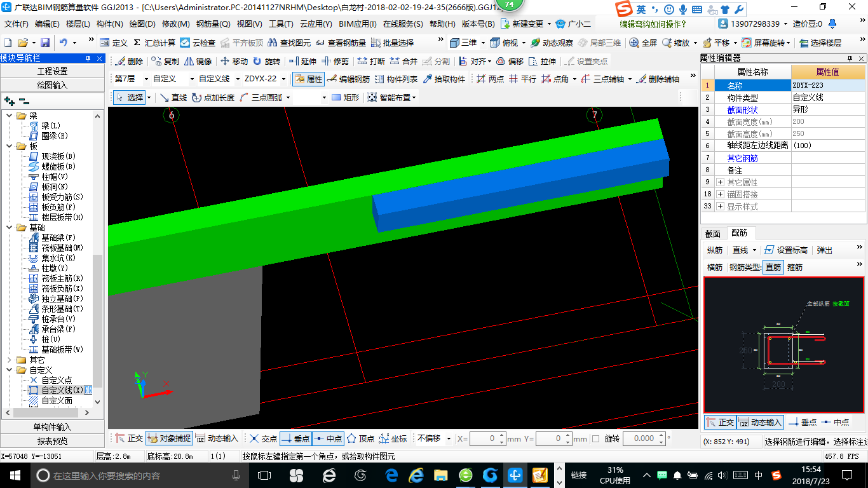Select the 复制 copy tool
The width and height of the screenshot is (868, 488).
[x=165, y=61]
